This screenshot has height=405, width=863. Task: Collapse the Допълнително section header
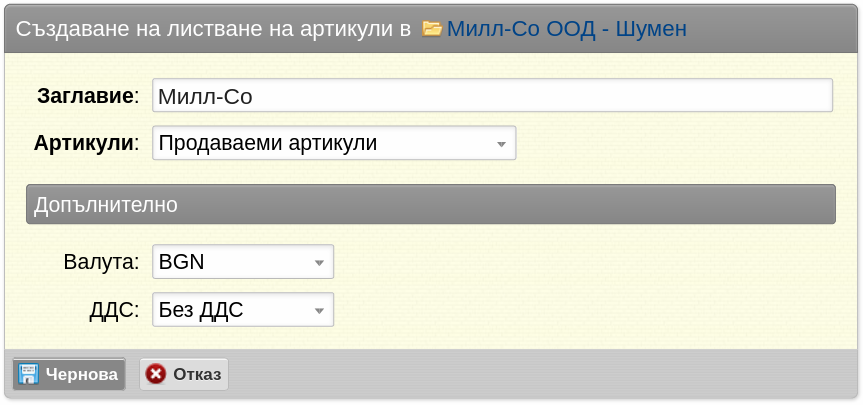[431, 204]
